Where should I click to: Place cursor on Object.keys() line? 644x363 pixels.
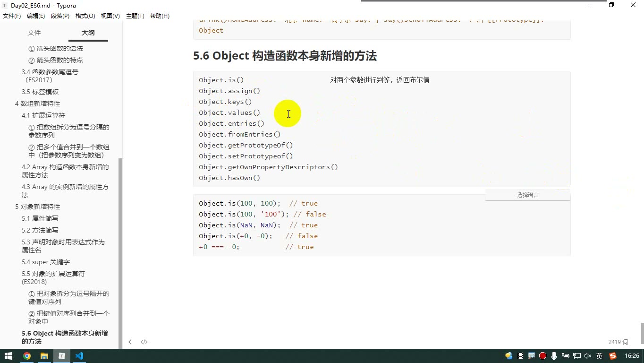pos(225,102)
